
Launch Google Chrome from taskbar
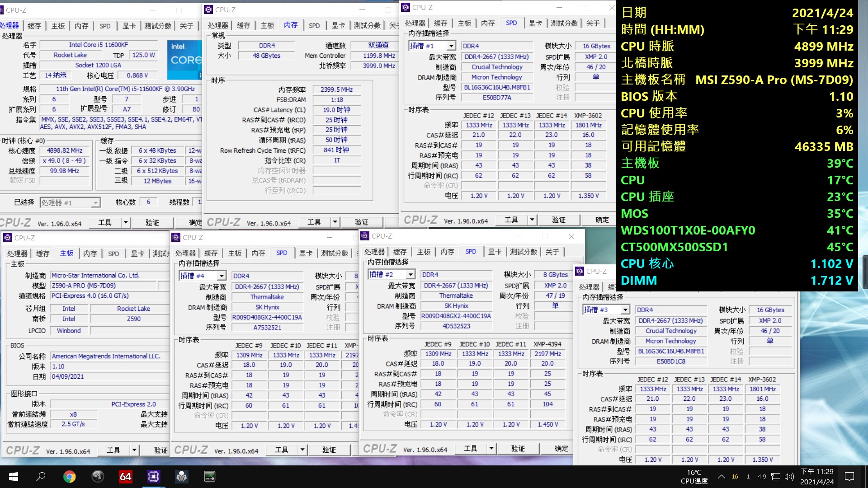coord(69,476)
